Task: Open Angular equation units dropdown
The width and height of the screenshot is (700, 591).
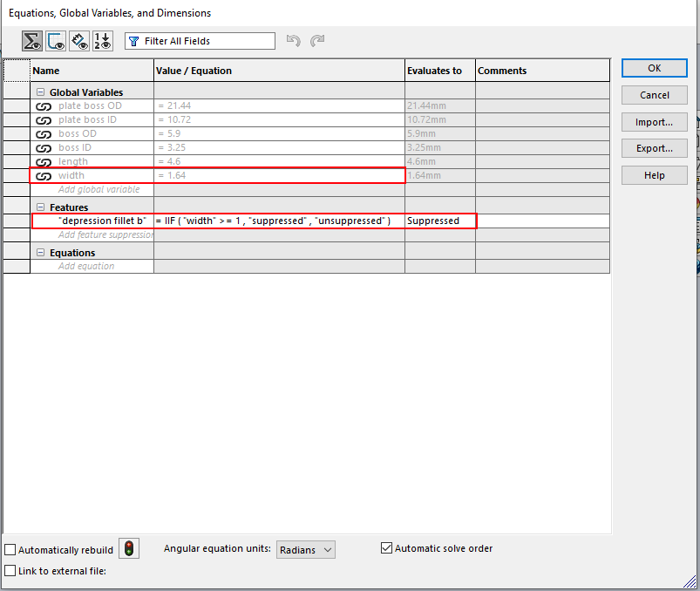Action: coord(306,550)
